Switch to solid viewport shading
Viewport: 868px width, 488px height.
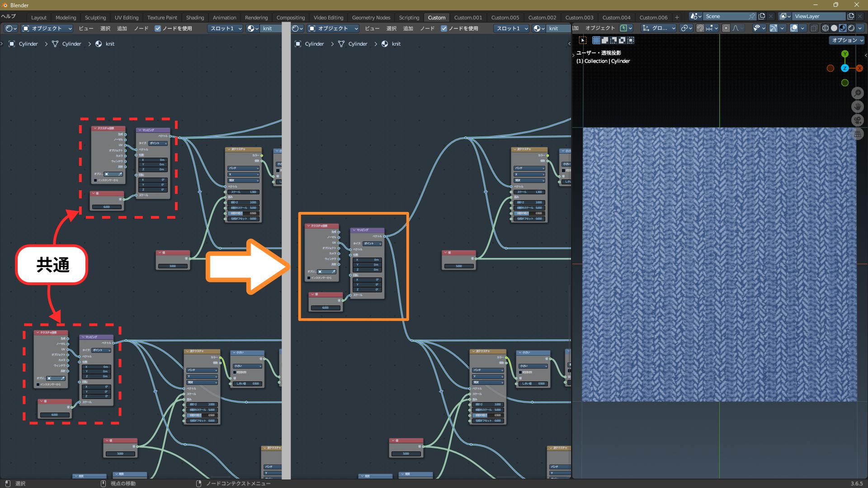click(834, 28)
